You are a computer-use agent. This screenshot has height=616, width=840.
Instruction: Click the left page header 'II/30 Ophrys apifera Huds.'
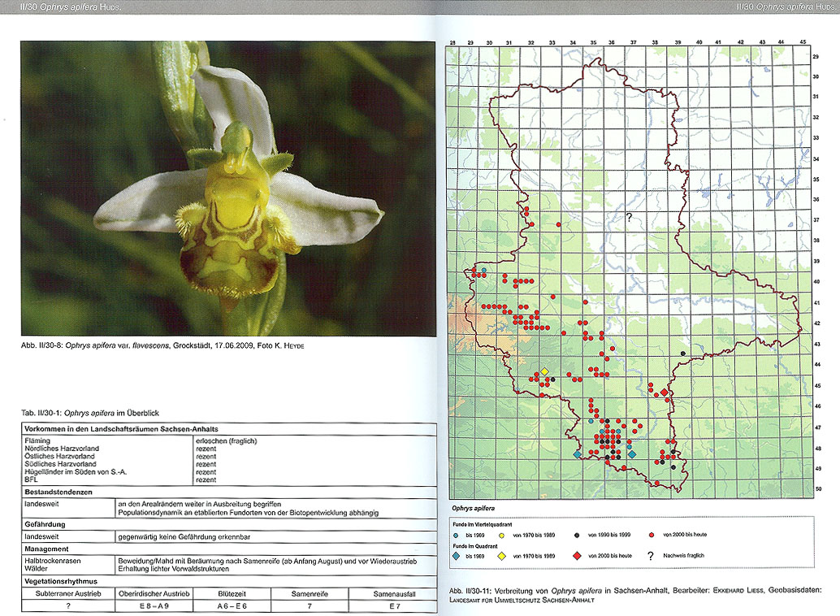pos(70,7)
